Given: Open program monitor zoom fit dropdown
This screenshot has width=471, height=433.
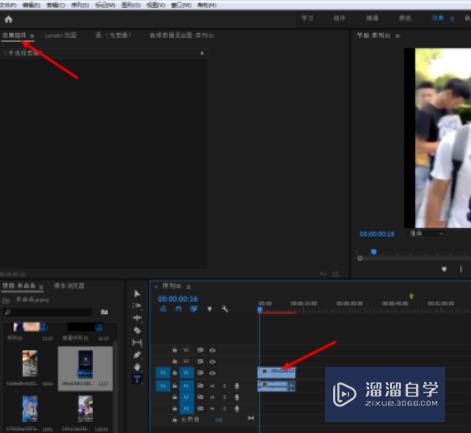Looking at the screenshot, I should click(427, 234).
